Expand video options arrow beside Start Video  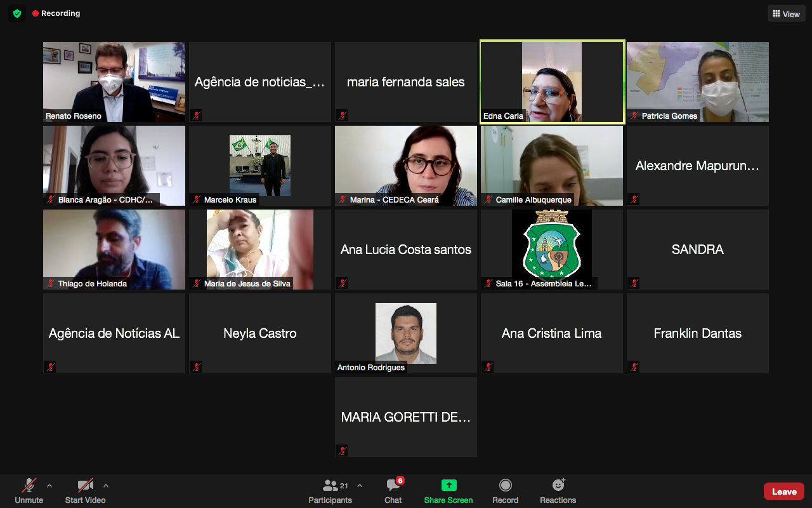106,486
